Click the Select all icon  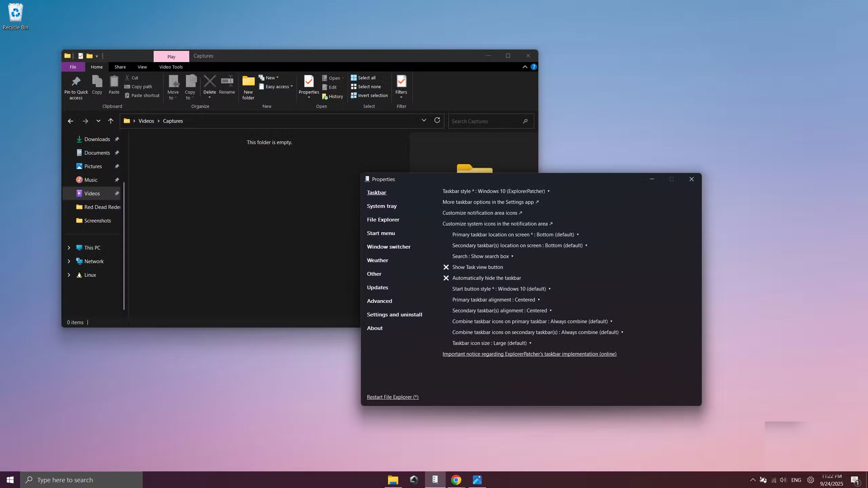tap(354, 78)
